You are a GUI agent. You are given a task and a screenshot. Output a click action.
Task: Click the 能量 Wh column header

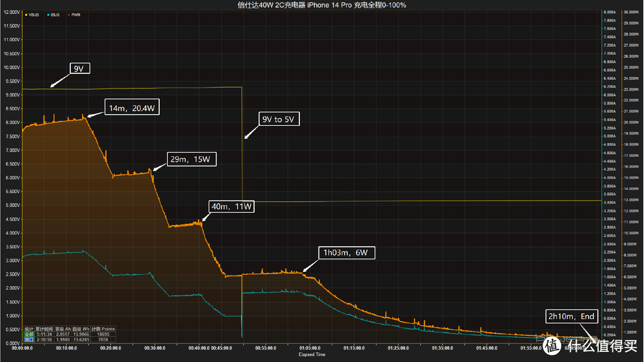coord(81,329)
